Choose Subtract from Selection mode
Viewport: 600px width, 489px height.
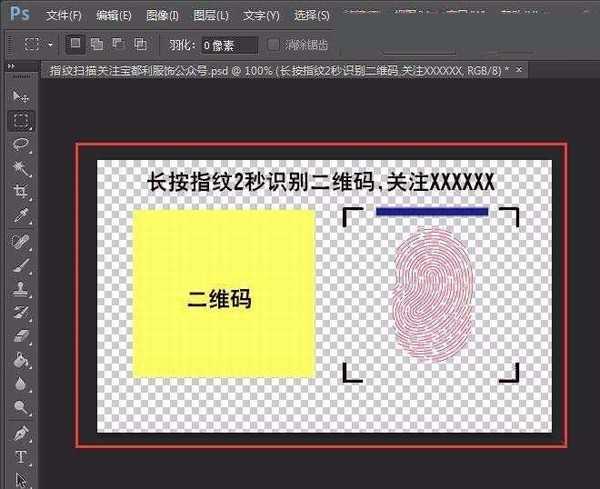118,44
